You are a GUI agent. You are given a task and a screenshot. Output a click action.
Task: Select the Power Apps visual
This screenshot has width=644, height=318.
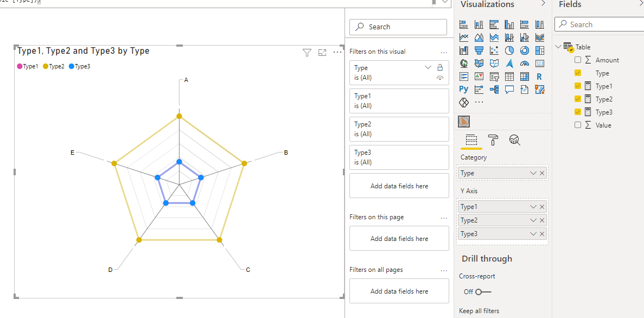tap(464, 102)
